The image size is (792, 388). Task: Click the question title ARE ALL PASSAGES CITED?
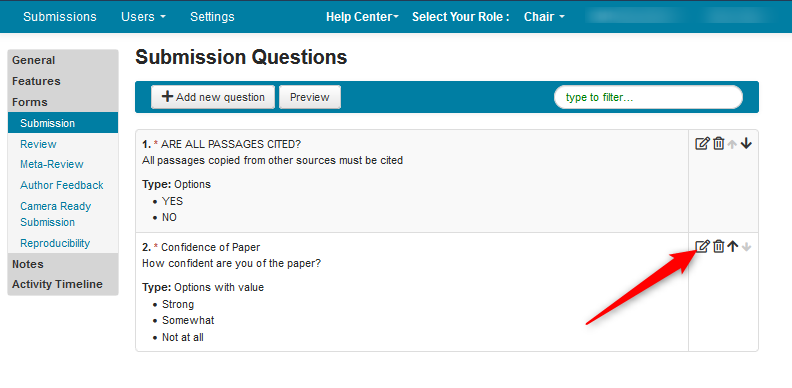(231, 144)
